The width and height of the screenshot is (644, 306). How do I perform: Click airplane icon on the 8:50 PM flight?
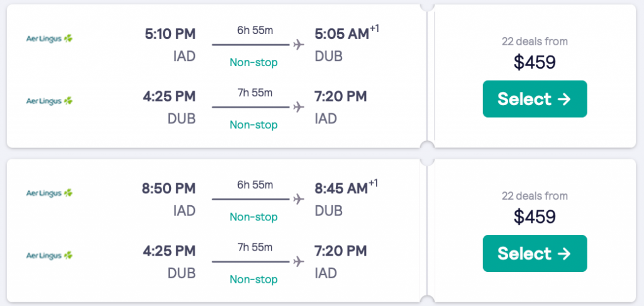click(x=299, y=199)
